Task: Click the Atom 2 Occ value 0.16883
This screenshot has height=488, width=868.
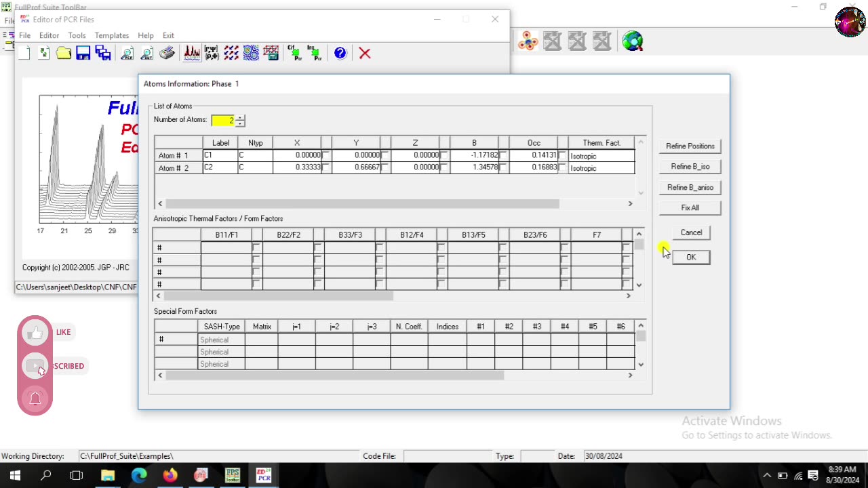Action: [x=534, y=167]
